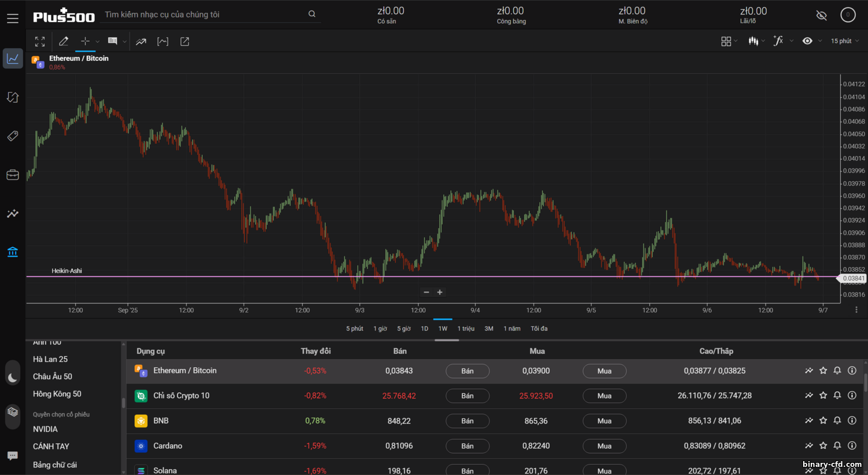
Task: Click the instrument search field
Action: pyautogui.click(x=203, y=13)
